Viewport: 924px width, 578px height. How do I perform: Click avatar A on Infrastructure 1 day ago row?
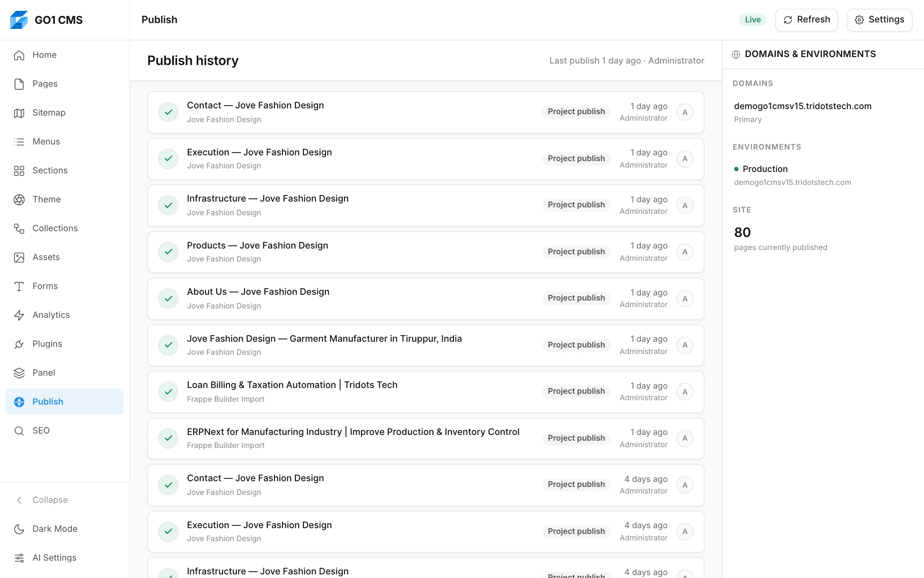coord(685,206)
